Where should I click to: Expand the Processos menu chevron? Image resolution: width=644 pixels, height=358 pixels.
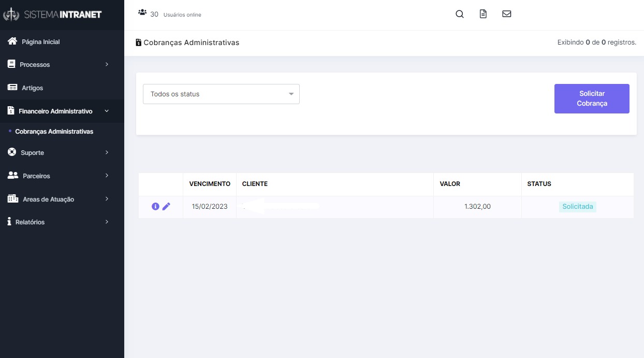point(107,64)
